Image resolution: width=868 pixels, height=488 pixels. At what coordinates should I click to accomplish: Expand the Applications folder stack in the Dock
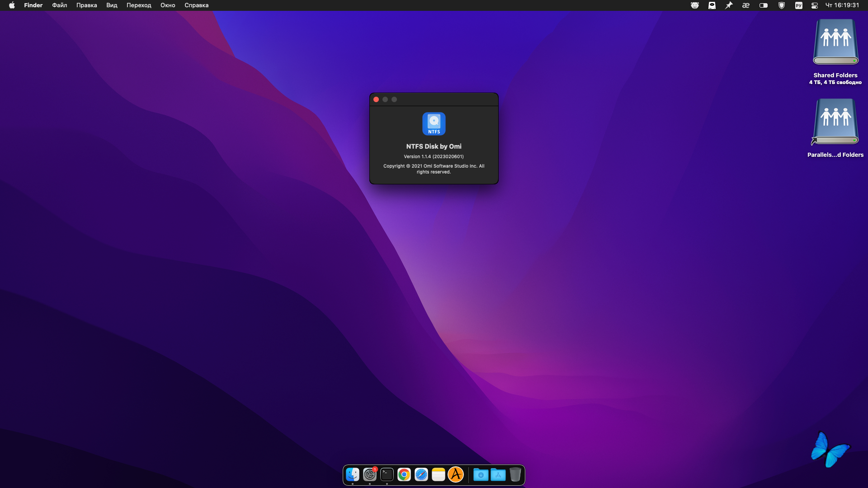[x=498, y=474]
